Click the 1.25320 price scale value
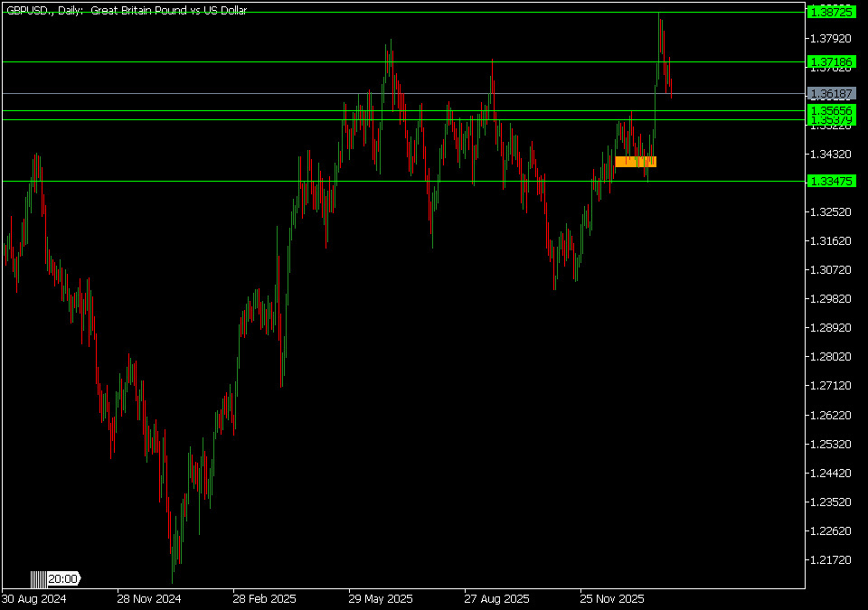 pyautogui.click(x=832, y=445)
